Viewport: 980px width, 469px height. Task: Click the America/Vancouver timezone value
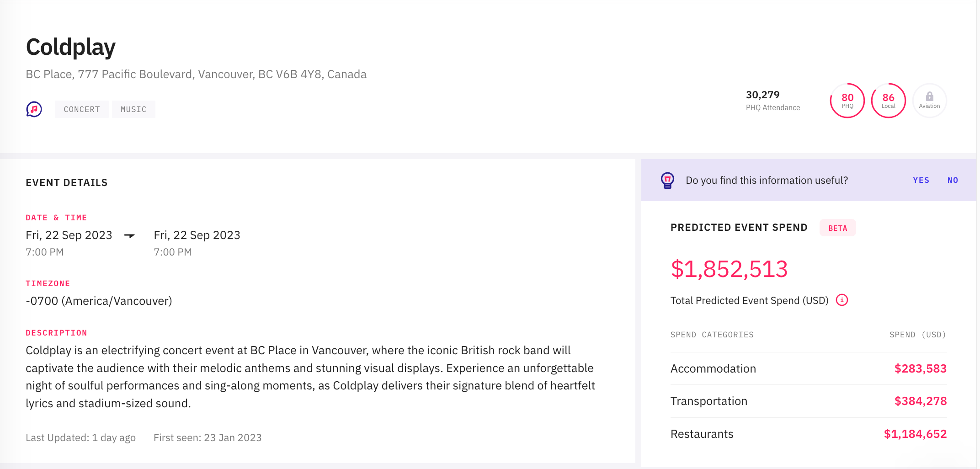(x=99, y=301)
